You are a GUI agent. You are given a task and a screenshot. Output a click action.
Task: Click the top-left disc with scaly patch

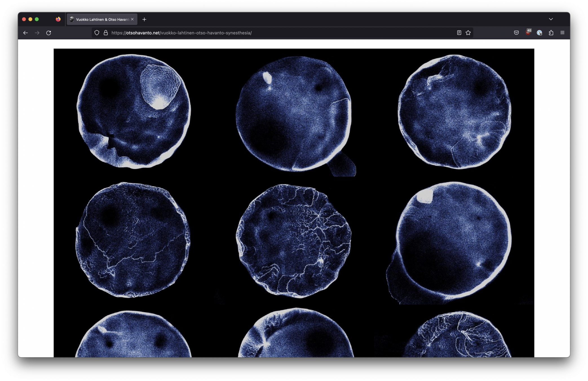134,111
